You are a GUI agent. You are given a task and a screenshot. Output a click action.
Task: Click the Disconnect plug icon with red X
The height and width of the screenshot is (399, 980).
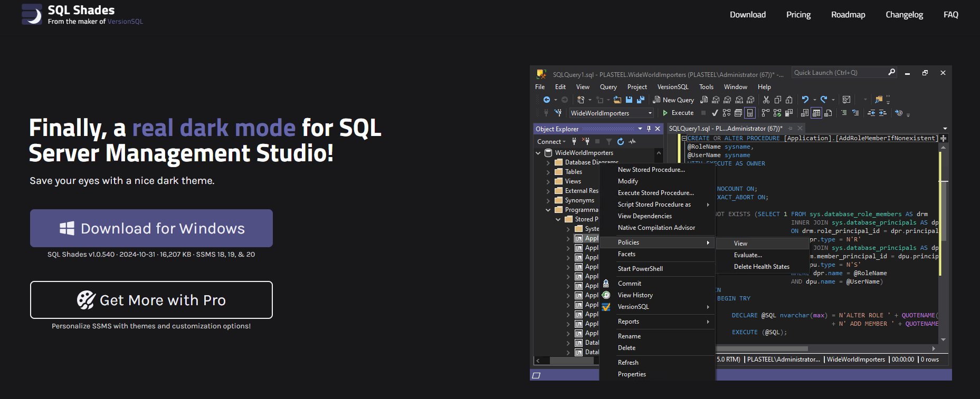(586, 141)
